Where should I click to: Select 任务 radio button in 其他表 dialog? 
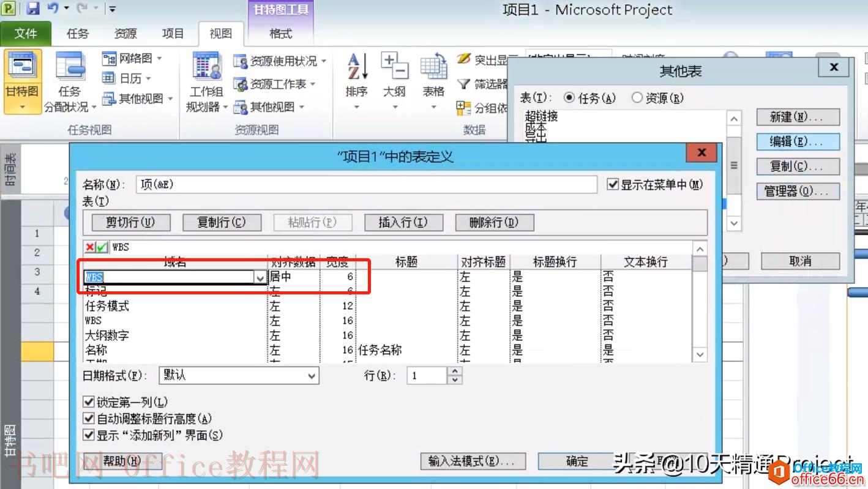[569, 97]
